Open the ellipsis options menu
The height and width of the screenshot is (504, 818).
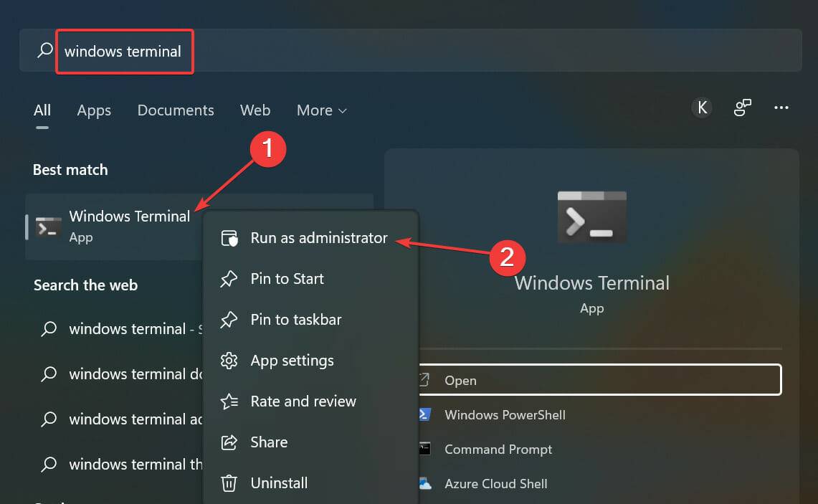[x=781, y=107]
